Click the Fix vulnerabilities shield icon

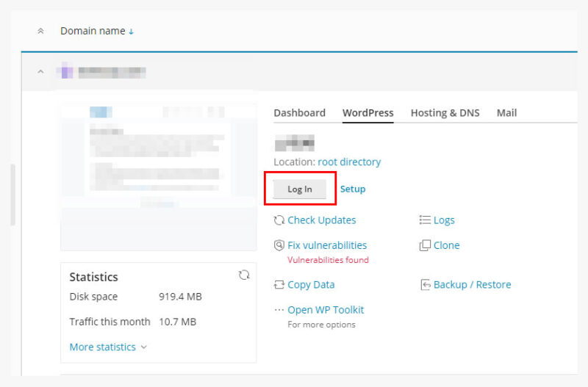(x=279, y=245)
